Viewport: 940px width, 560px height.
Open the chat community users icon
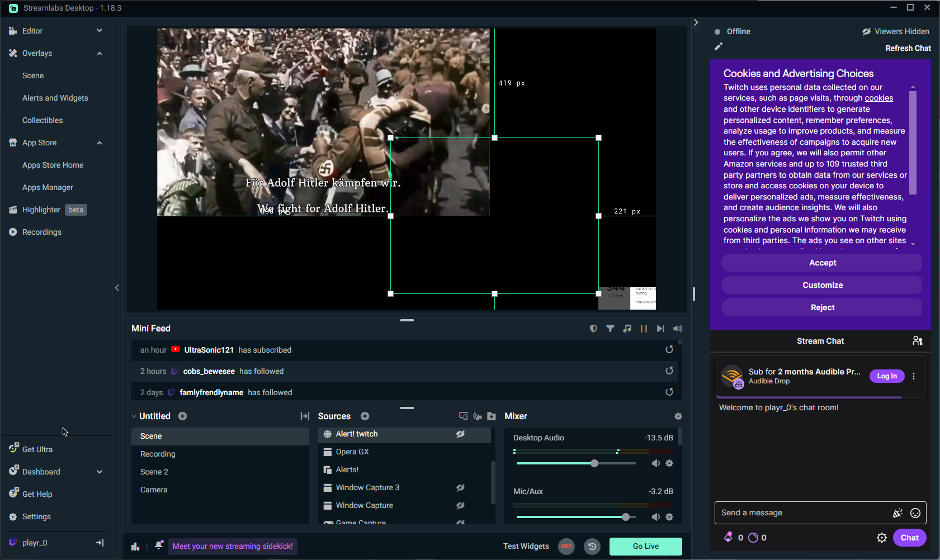tap(918, 341)
